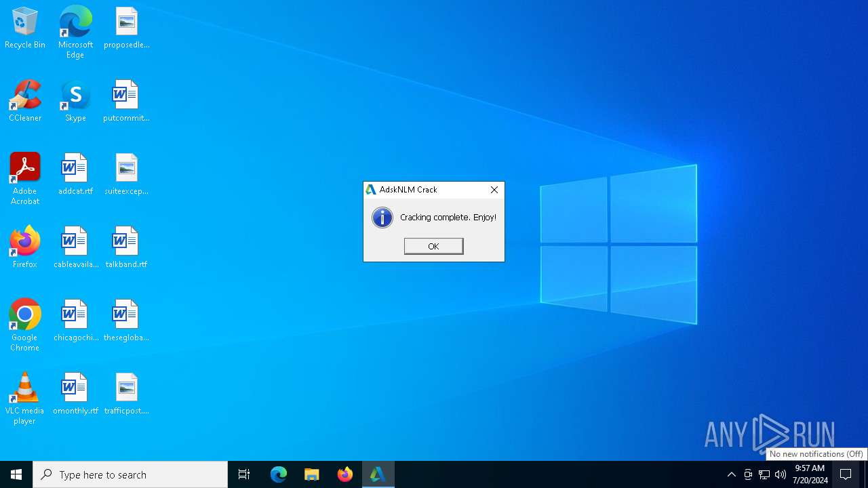
Task: Click the taskbar search box
Action: pos(130,474)
